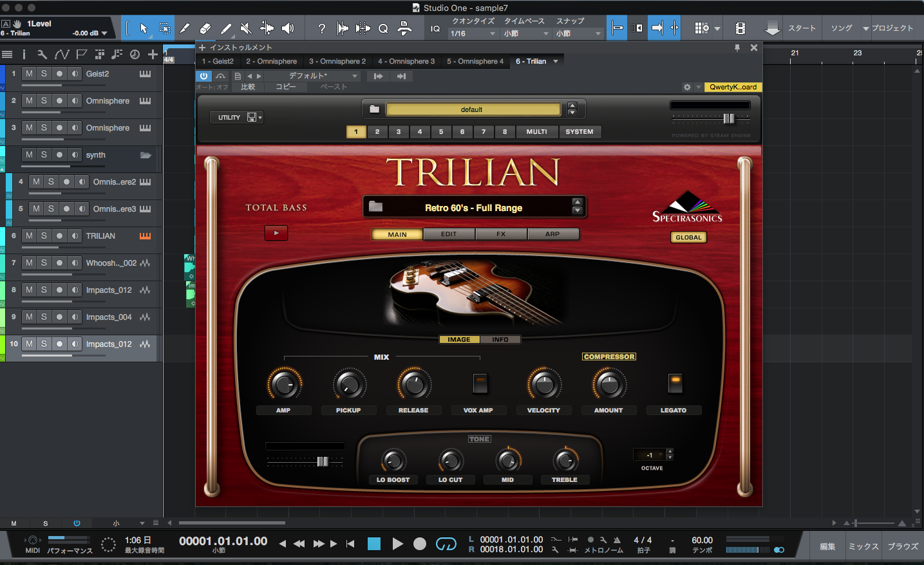Open tempo clock icon in track header
Image resolution: width=924 pixels, height=565 pixels.
tap(135, 55)
